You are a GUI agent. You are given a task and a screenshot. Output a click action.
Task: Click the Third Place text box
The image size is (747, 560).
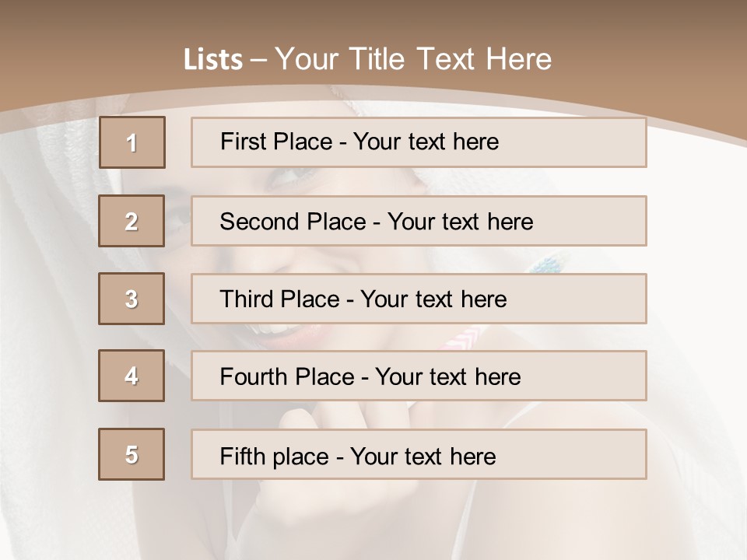point(419,299)
